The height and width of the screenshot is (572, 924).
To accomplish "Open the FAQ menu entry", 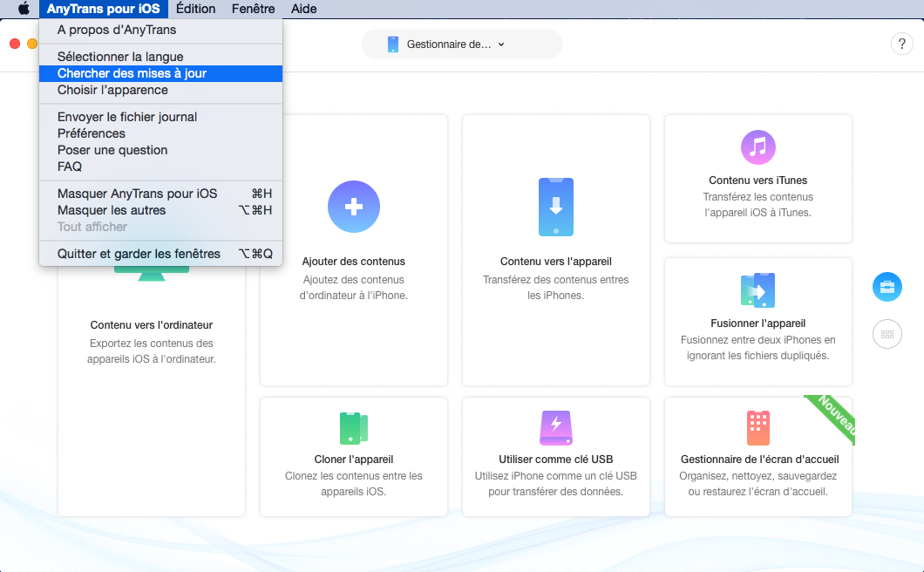I will point(161,167).
